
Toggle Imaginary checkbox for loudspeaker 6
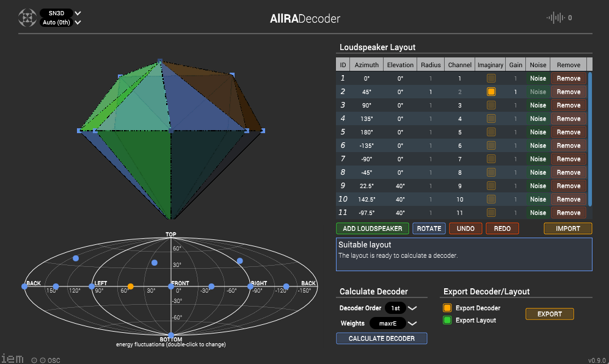tap(491, 145)
